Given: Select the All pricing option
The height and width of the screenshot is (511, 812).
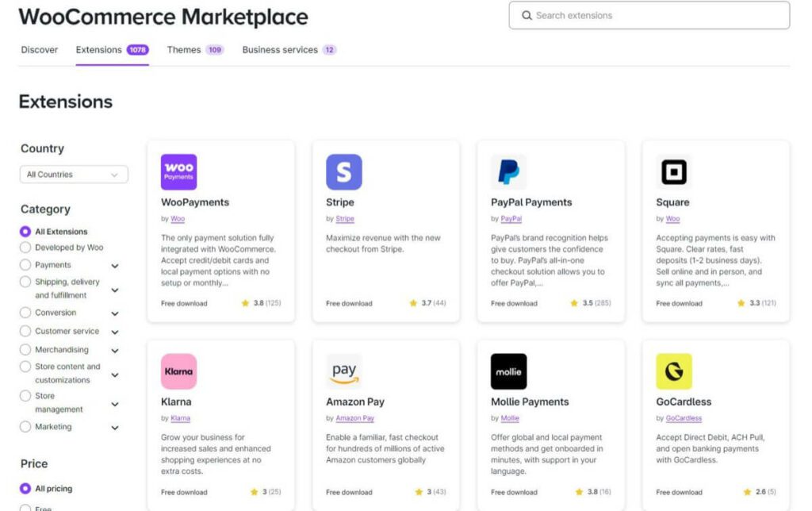Looking at the screenshot, I should point(25,487).
